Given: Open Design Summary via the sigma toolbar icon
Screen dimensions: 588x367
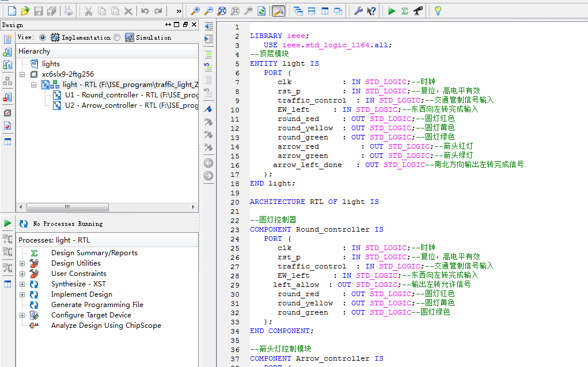Looking at the screenshot, I should point(405,11).
